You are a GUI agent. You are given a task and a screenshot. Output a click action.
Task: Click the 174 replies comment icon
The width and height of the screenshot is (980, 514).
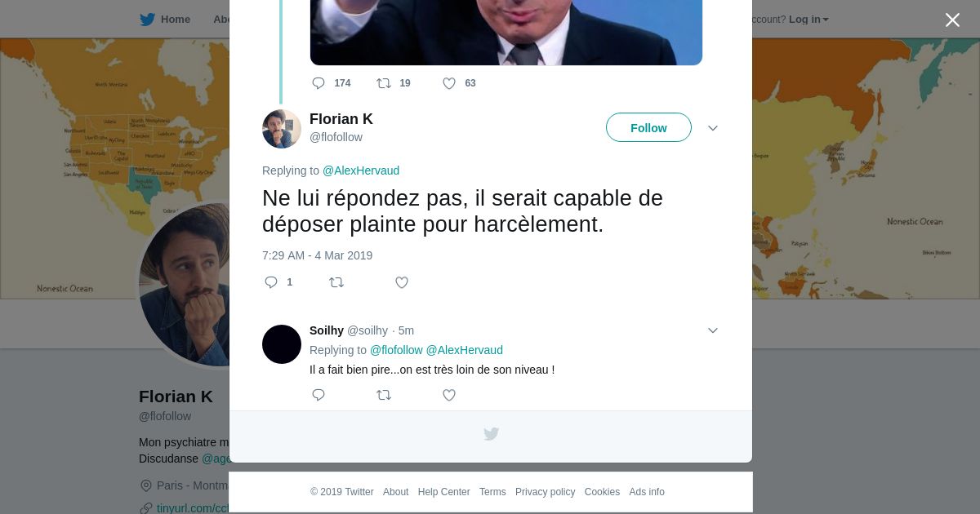point(318,83)
